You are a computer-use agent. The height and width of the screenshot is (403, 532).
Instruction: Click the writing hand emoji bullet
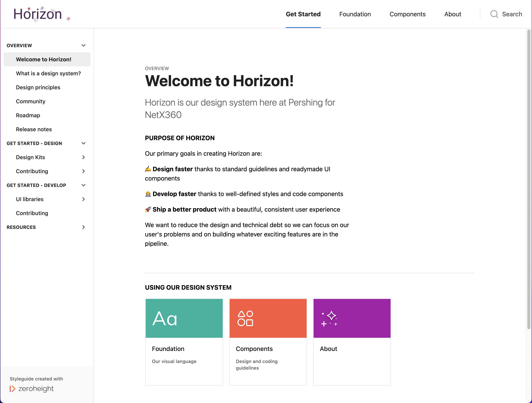[148, 169]
